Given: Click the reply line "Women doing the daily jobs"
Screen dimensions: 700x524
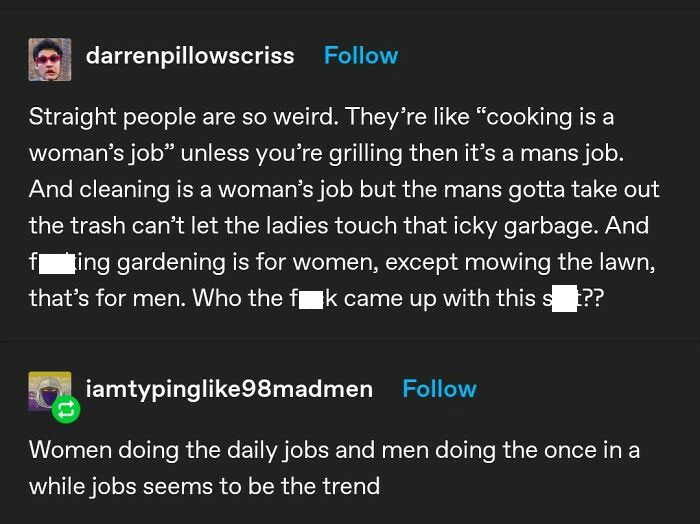Looking at the screenshot, I should coord(334,450).
